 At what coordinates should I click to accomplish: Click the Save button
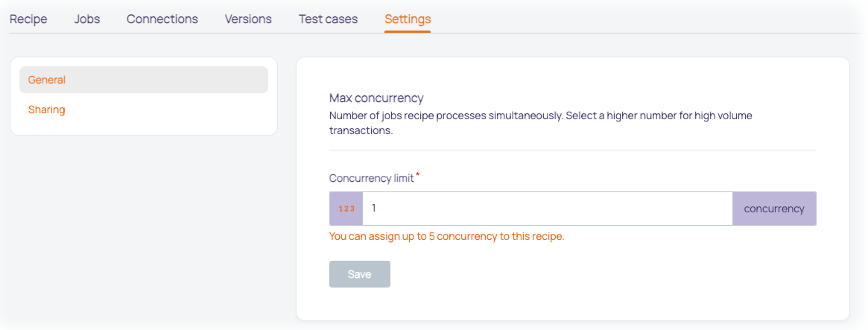tap(360, 274)
